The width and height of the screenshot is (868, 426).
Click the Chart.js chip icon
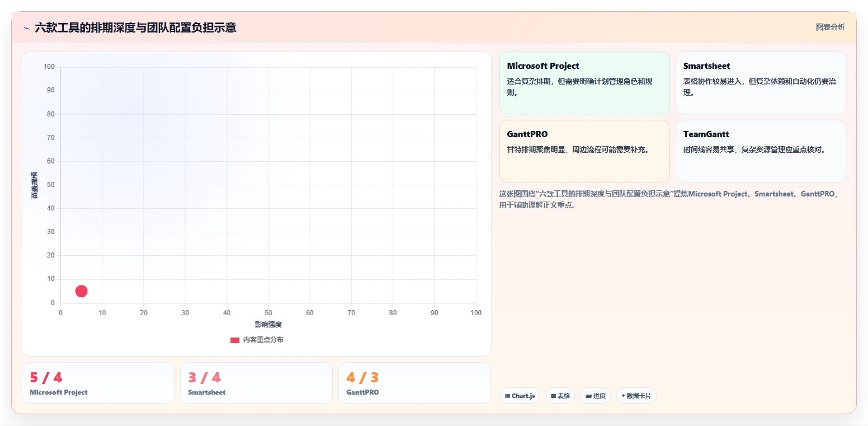507,396
